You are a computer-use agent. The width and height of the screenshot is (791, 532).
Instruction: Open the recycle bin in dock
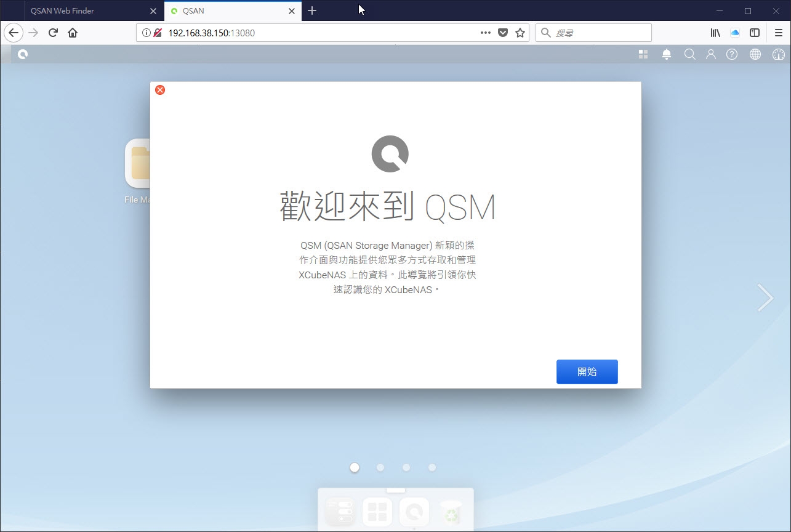pos(451,512)
